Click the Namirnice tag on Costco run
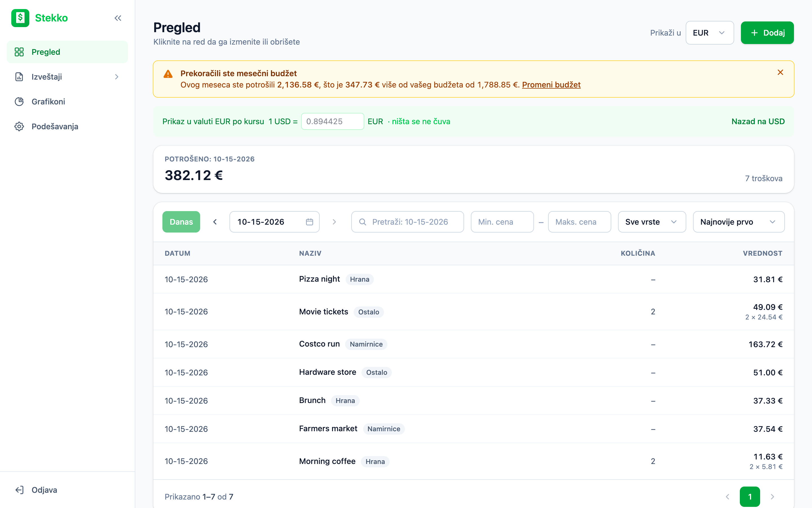Screen dimensions: 812x508 (366, 344)
